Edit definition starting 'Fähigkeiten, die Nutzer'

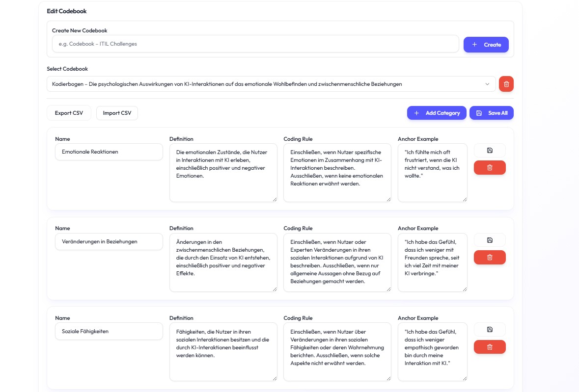click(223, 352)
